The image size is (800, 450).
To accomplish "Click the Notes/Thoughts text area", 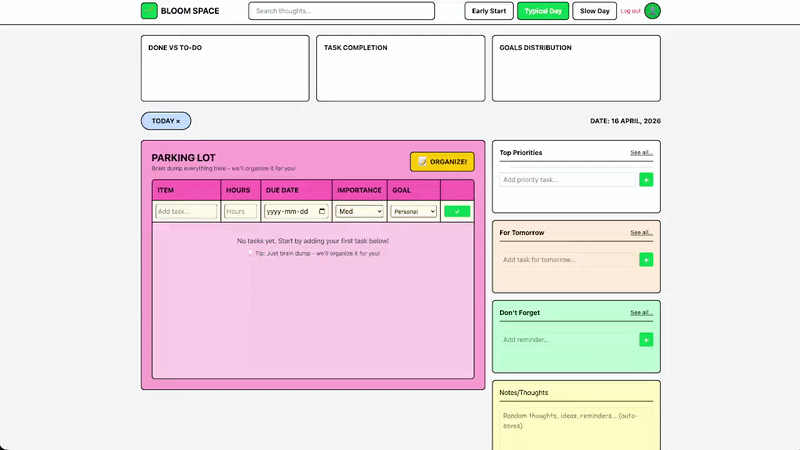I will coord(576,429).
